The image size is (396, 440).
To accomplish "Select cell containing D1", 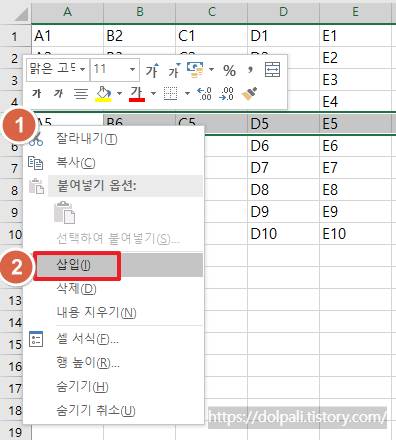I will 283,36.
